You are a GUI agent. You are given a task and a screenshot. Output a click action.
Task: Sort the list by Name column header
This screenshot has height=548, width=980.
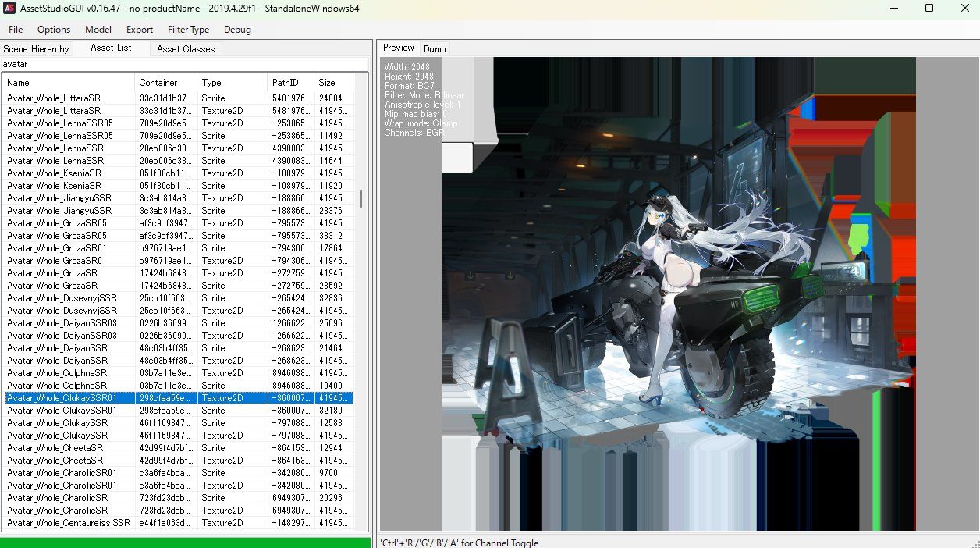pyautogui.click(x=69, y=83)
